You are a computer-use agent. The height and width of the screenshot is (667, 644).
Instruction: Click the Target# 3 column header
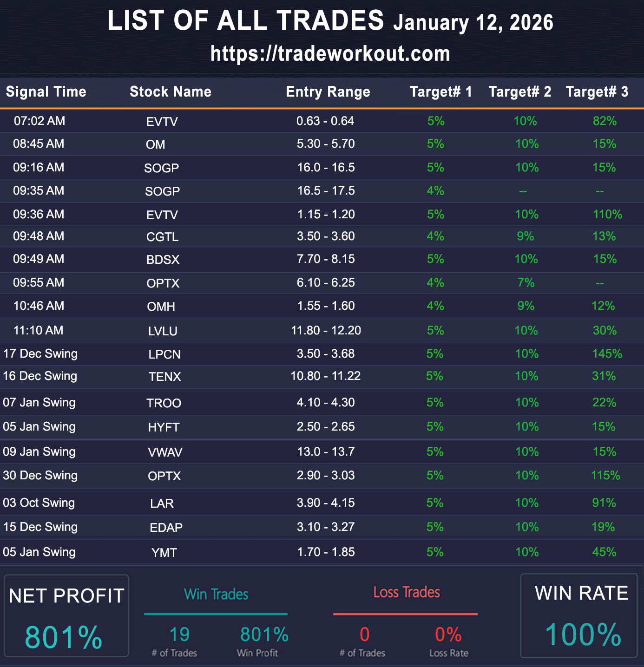[x=597, y=92]
